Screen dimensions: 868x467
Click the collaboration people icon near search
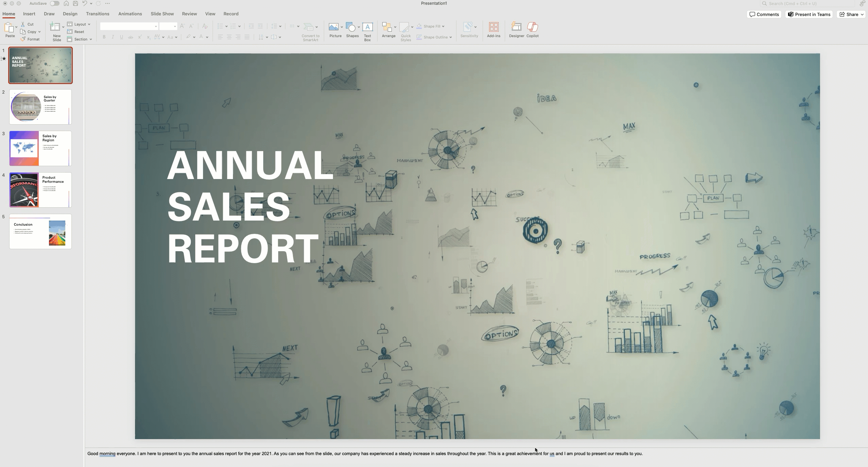coord(862,3)
